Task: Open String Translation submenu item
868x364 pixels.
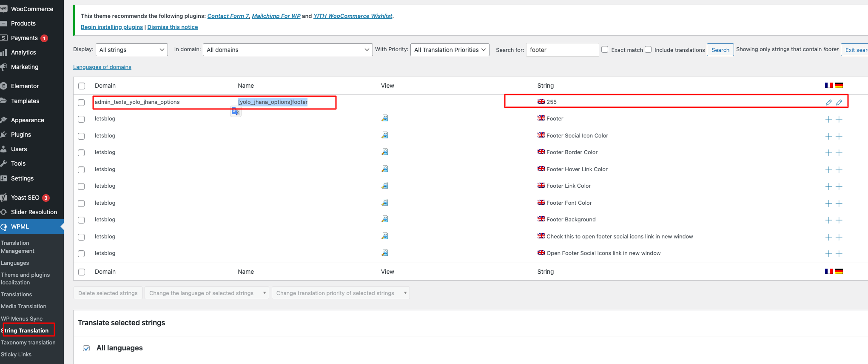Action: (x=26, y=330)
